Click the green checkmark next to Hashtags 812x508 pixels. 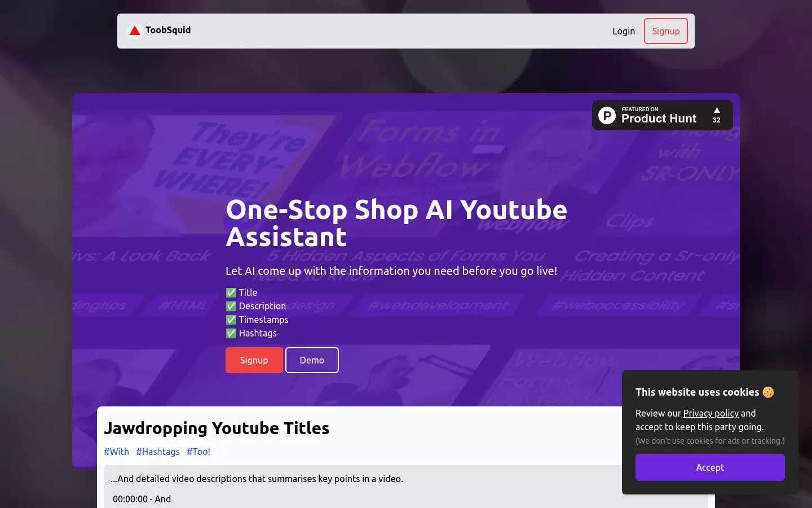(x=231, y=333)
